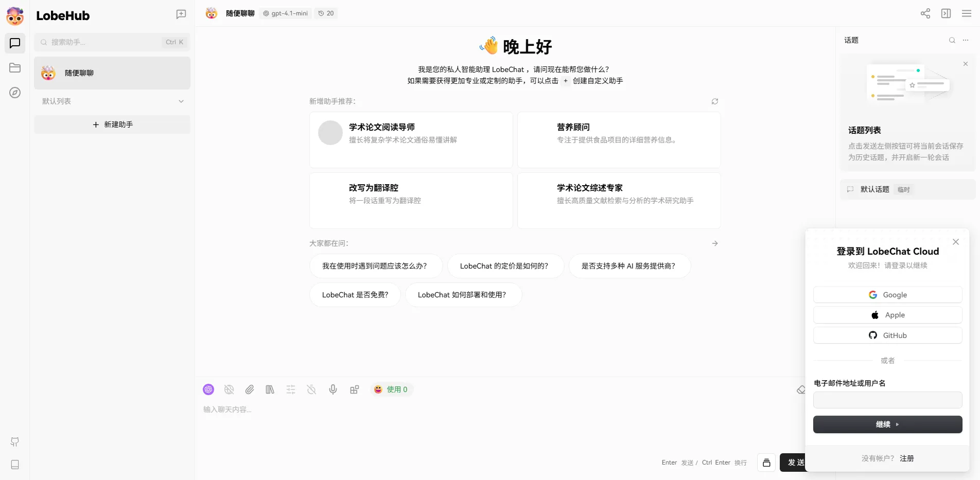Open the plugin store icon

(355, 389)
